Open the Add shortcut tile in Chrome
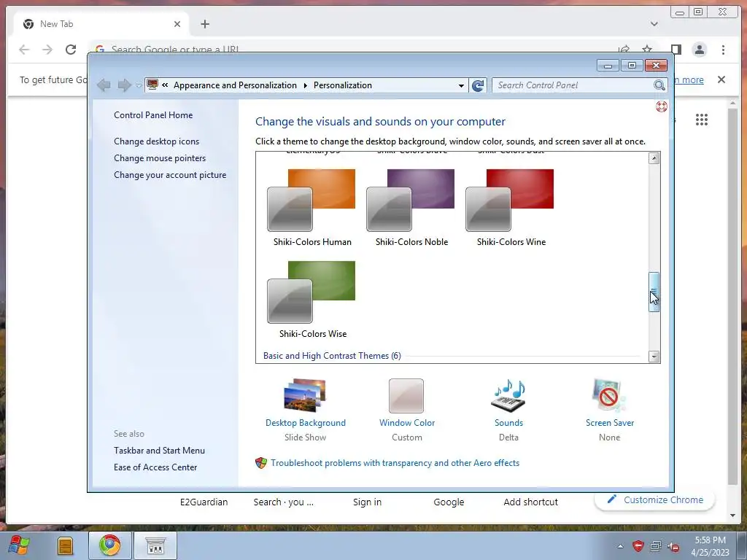This screenshot has height=560, width=747. (x=531, y=502)
